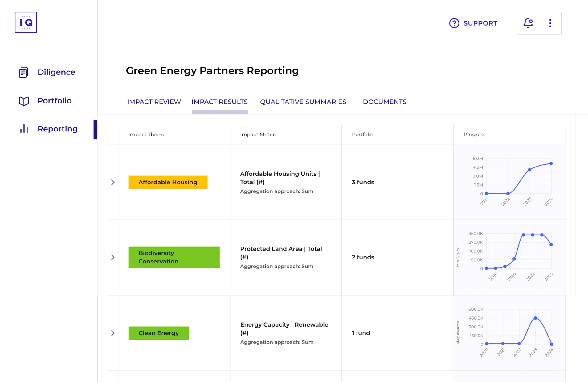Open the notifications bell icon
The height and width of the screenshot is (382, 588).
(528, 23)
